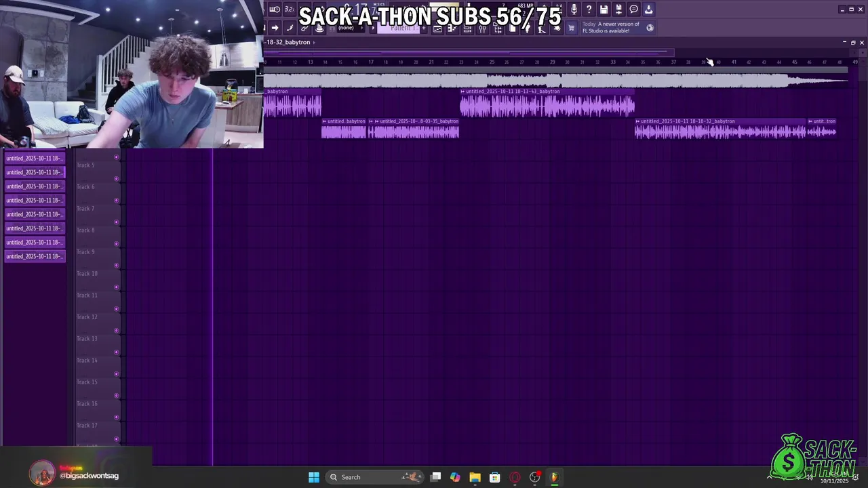Image resolution: width=868 pixels, height=488 pixels.
Task: Open clip menu arrow of untit..tron clip
Action: click(x=810, y=121)
